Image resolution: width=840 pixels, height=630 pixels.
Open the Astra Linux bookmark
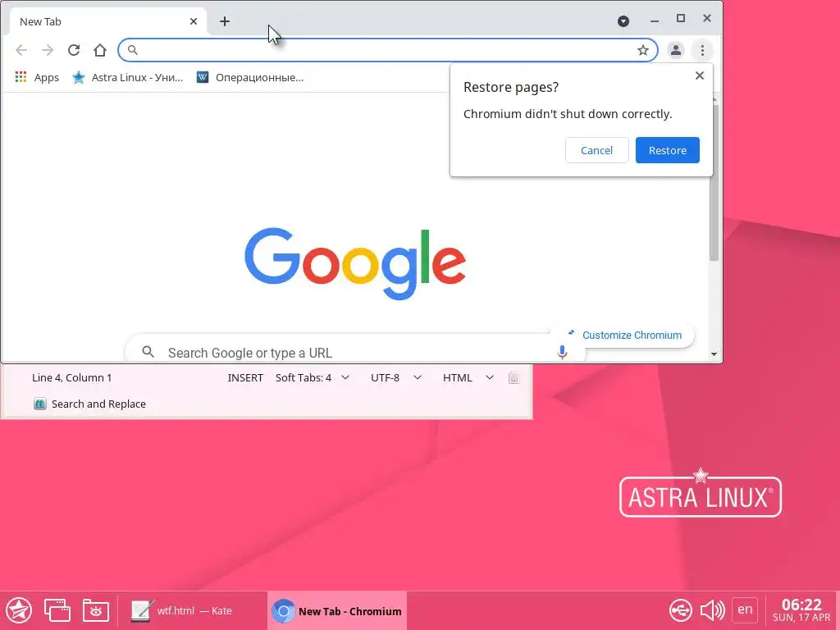pyautogui.click(x=128, y=77)
